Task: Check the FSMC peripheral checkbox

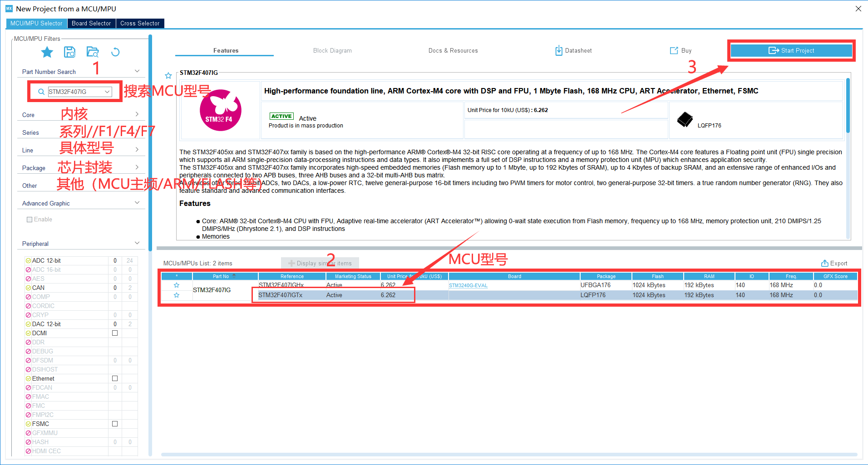Action: click(115, 424)
